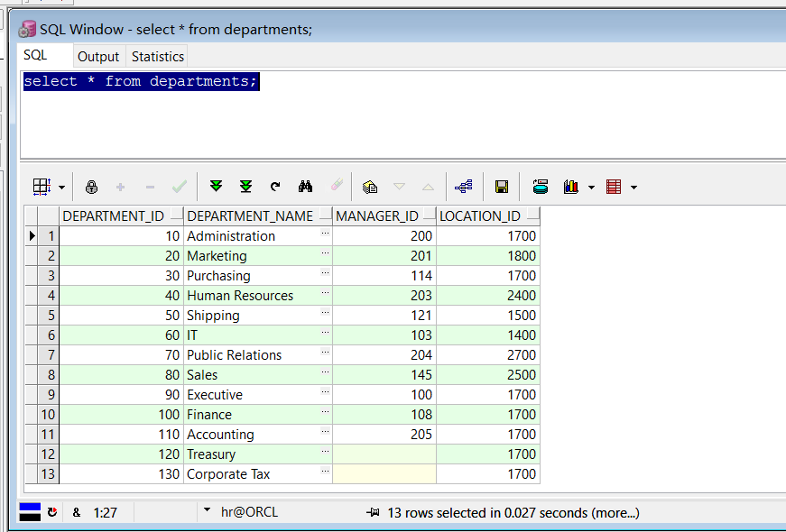The width and height of the screenshot is (786, 532).
Task: Save results with the floppy disk icon
Action: click(501, 187)
